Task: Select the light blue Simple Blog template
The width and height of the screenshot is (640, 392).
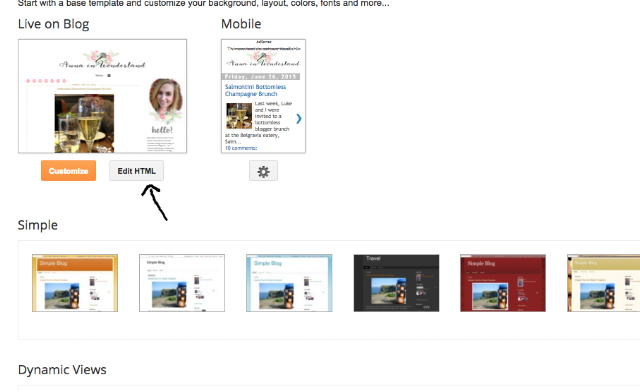Action: pyautogui.click(x=289, y=283)
